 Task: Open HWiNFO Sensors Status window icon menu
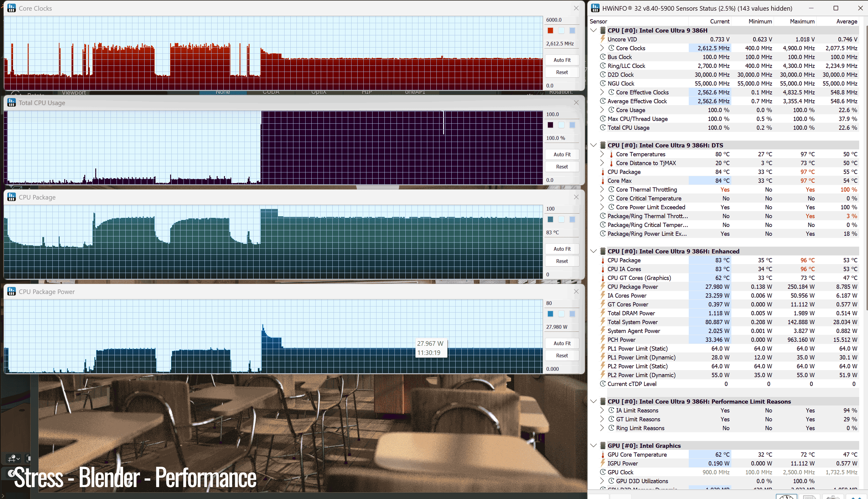tap(595, 8)
